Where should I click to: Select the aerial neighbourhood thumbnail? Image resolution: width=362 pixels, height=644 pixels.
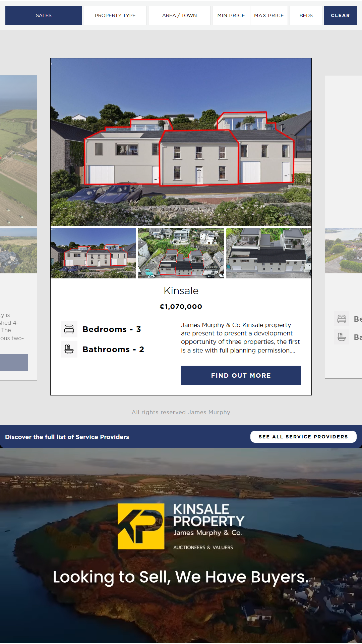point(181,253)
